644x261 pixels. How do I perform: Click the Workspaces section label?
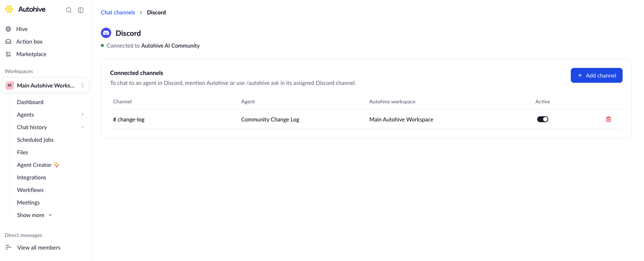19,71
